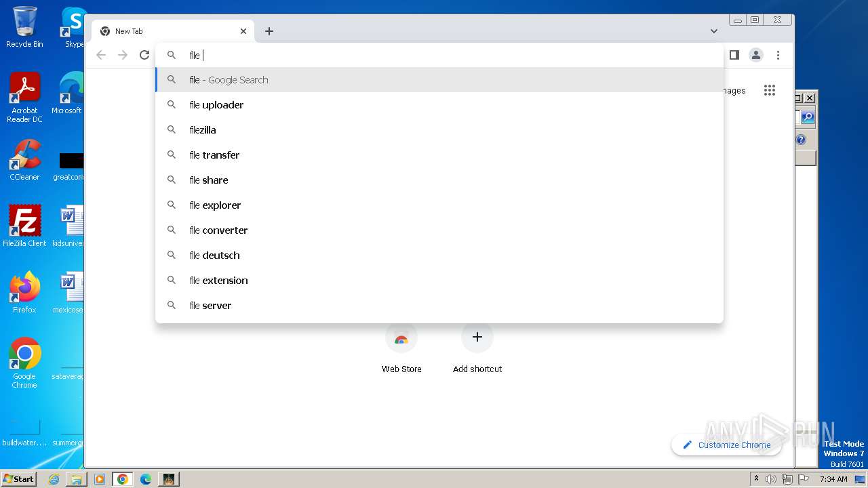This screenshot has width=868, height=488.
Task: Select the 'file share' suggestion
Action: (439, 180)
